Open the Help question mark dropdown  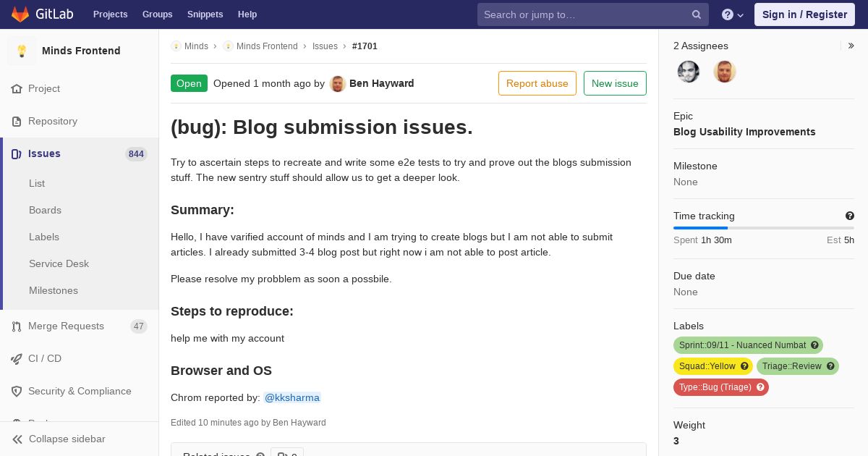tap(733, 14)
